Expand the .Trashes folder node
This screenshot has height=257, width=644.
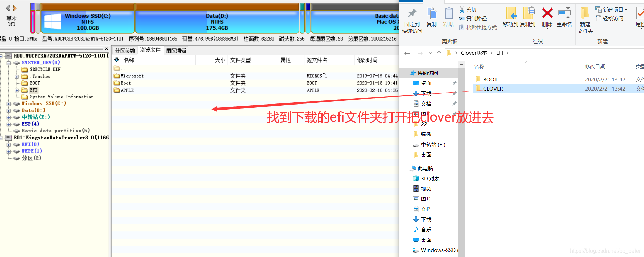pyautogui.click(x=17, y=77)
